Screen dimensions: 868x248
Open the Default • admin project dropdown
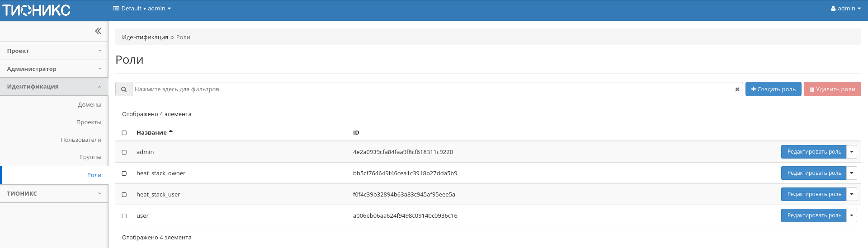[142, 9]
